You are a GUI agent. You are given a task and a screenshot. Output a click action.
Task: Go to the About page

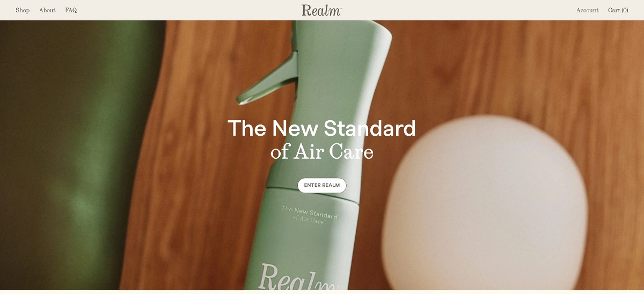(47, 10)
